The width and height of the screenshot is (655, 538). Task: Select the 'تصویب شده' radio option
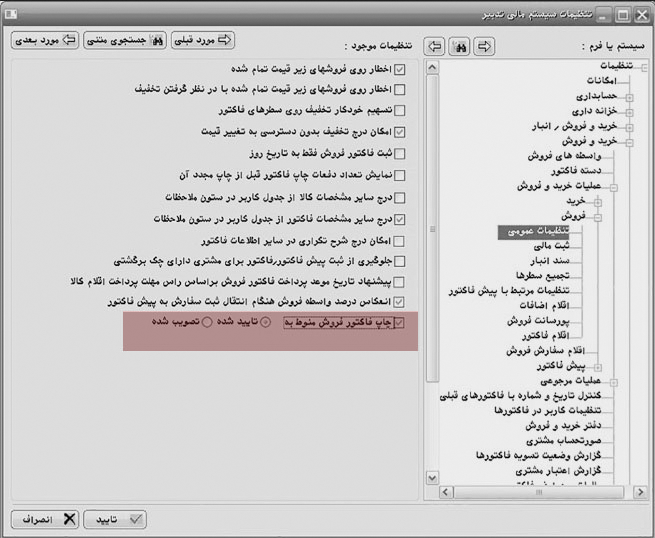208,323
